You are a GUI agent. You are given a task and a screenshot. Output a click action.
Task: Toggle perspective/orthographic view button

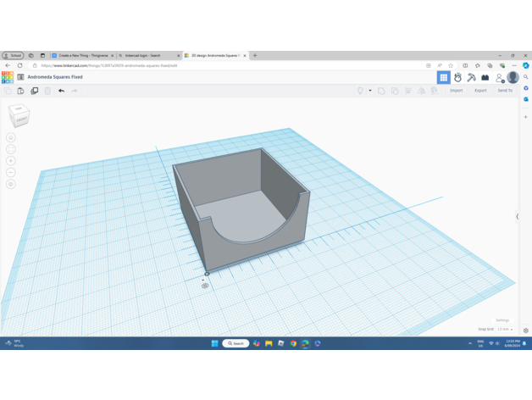11,184
